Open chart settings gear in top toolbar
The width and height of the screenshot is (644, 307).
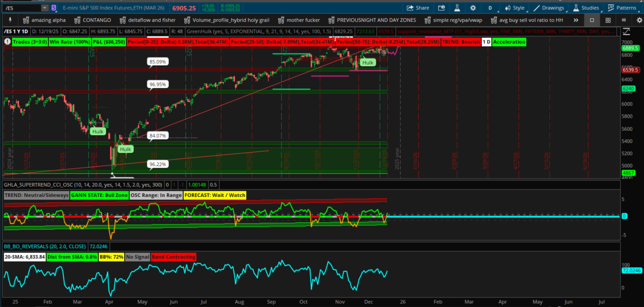(473, 8)
